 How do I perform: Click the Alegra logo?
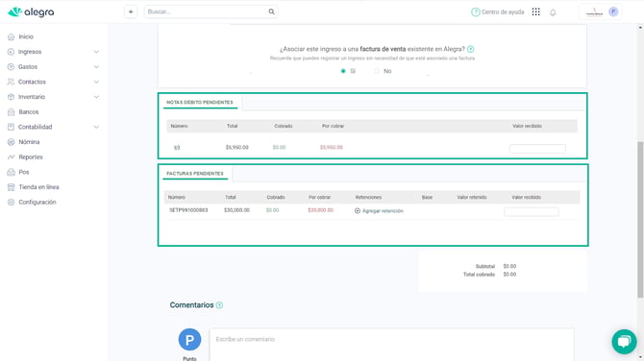(31, 12)
